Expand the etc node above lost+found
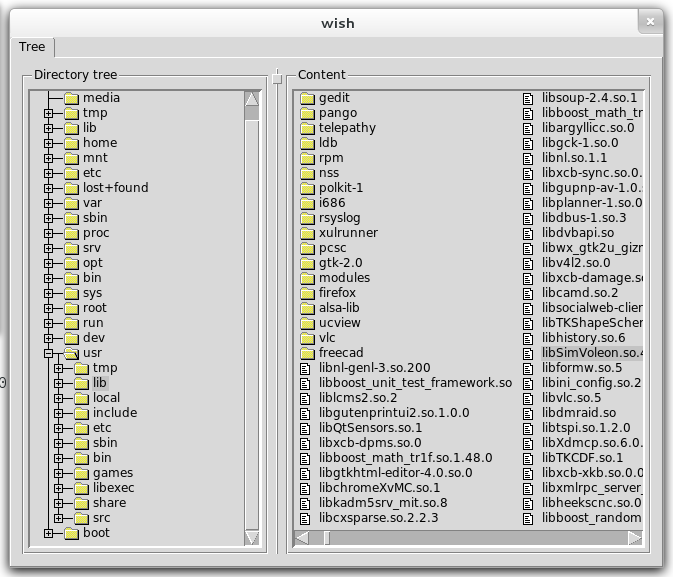 click(x=49, y=173)
